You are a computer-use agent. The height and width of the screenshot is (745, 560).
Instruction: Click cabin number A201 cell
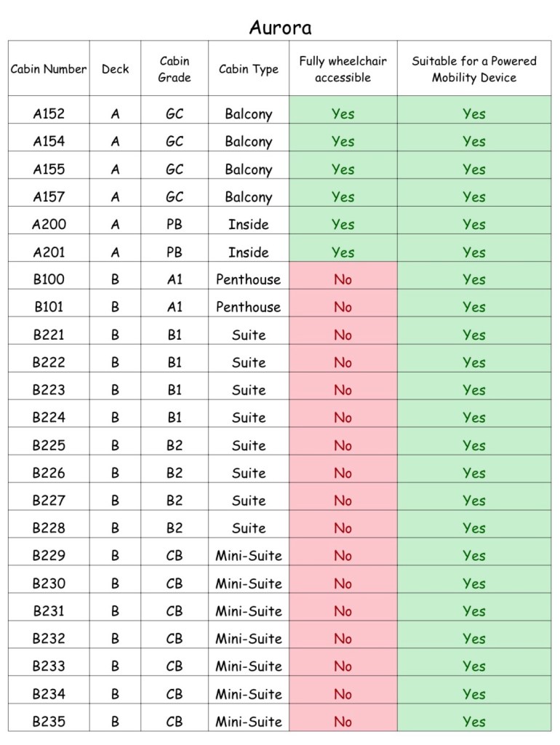click(x=49, y=252)
